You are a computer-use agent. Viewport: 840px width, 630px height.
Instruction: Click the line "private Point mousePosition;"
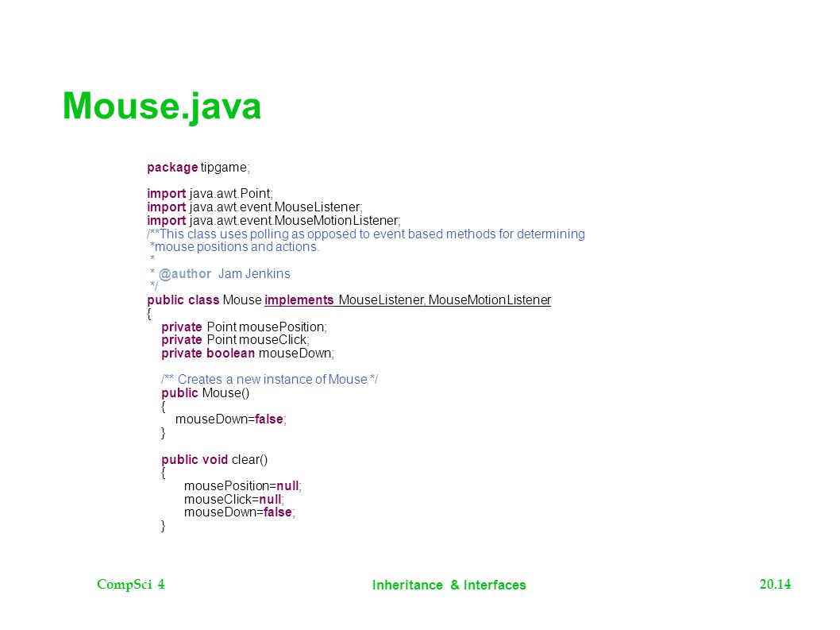tap(245, 327)
